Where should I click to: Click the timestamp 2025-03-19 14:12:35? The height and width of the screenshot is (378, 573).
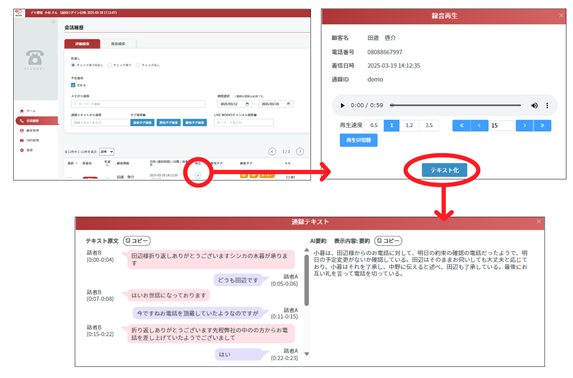394,65
